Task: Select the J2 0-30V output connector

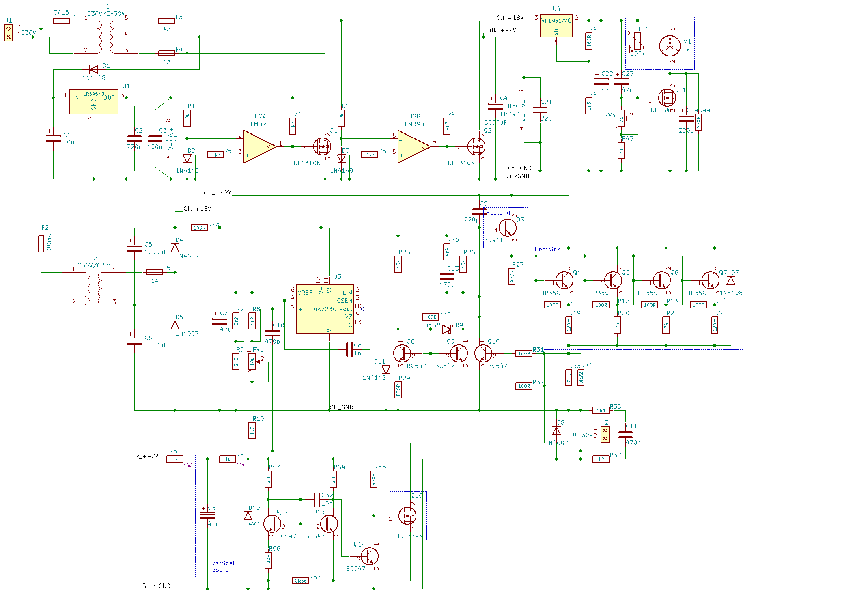Action: 605,435
